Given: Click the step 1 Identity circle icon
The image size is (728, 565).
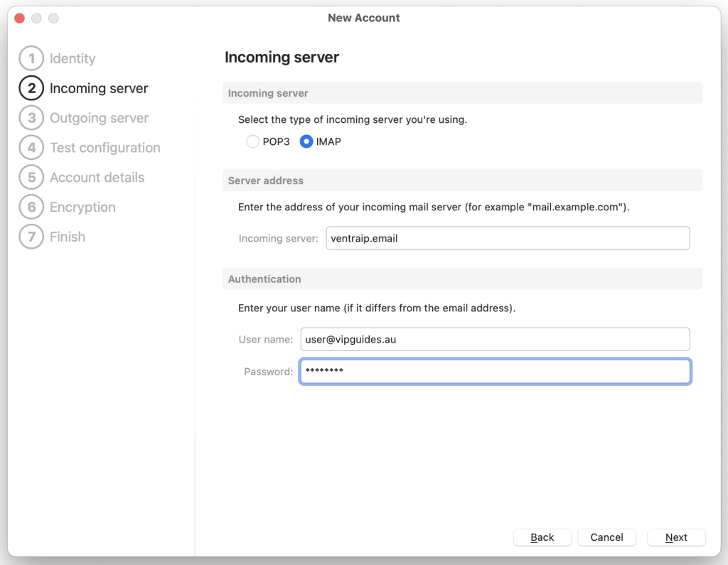Looking at the screenshot, I should click(31, 58).
